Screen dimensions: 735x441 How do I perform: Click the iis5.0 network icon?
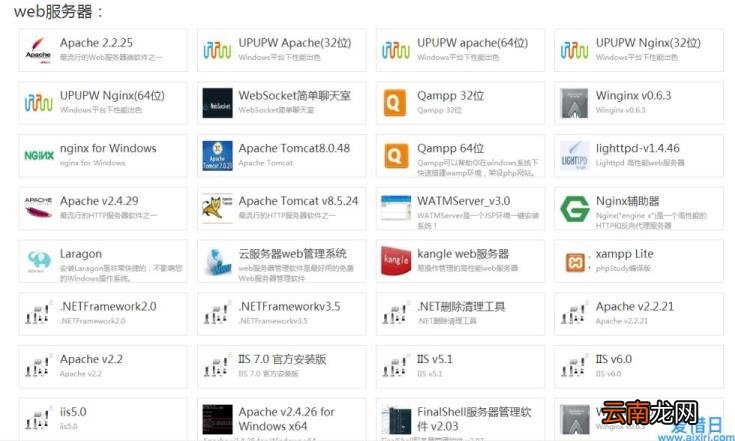click(x=38, y=419)
